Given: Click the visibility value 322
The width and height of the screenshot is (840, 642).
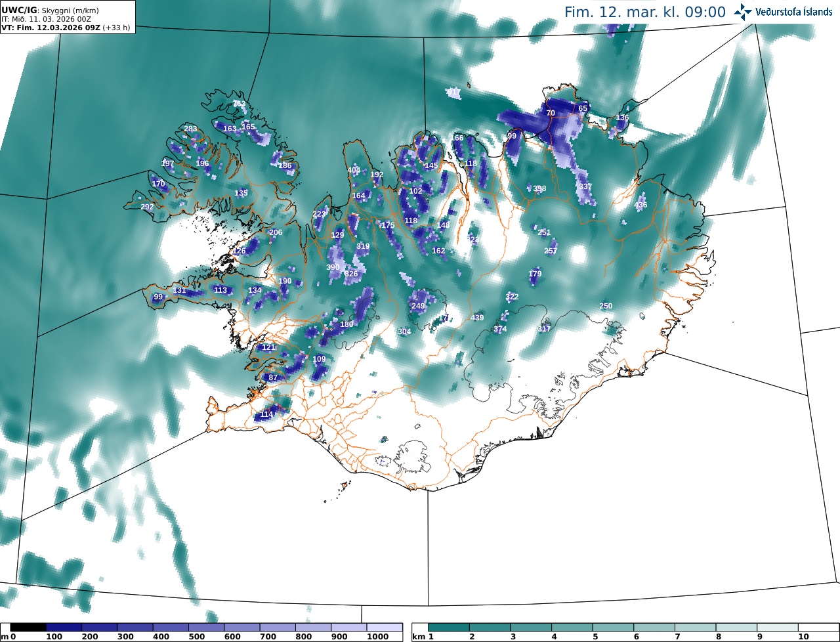Looking at the screenshot, I should pos(512,297).
